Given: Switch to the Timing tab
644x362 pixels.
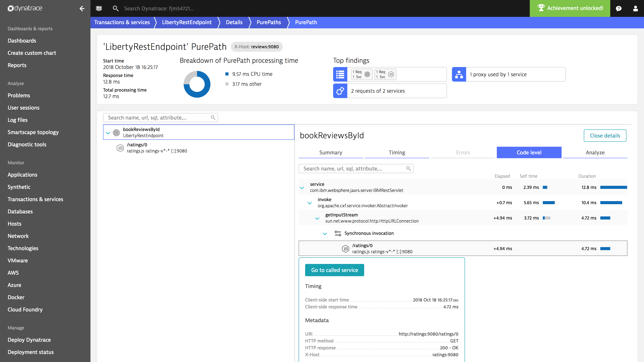Looking at the screenshot, I should pos(396,152).
